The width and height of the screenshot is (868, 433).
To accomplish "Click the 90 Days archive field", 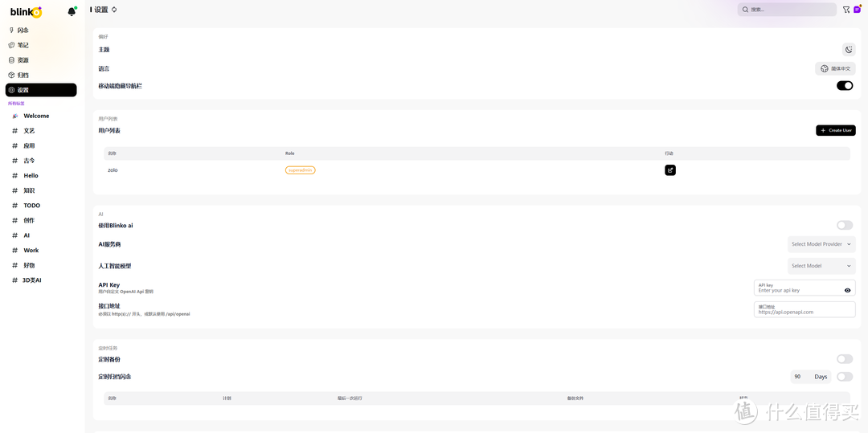I will coord(810,377).
